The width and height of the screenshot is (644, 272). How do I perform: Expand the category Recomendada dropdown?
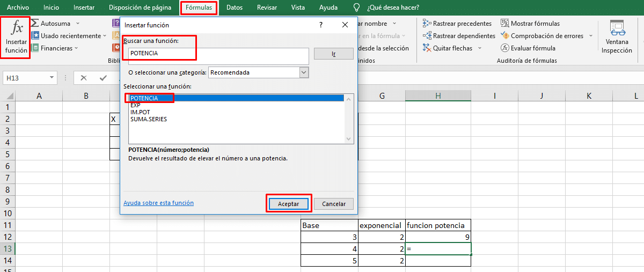pos(304,72)
